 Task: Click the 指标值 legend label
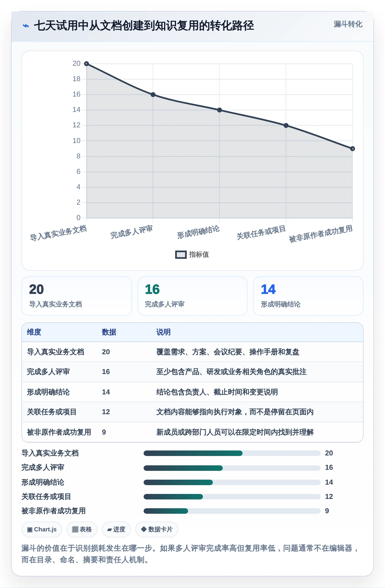(x=199, y=255)
